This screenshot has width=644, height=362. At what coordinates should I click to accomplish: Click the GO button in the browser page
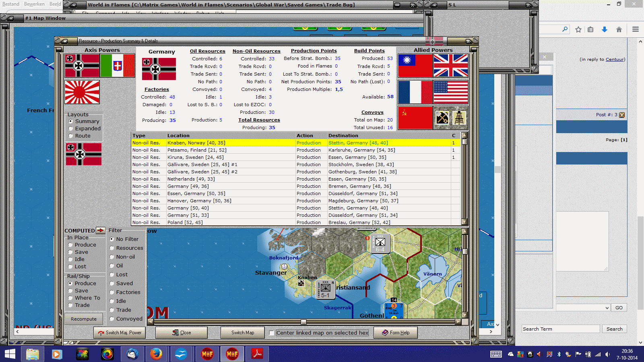619,308
